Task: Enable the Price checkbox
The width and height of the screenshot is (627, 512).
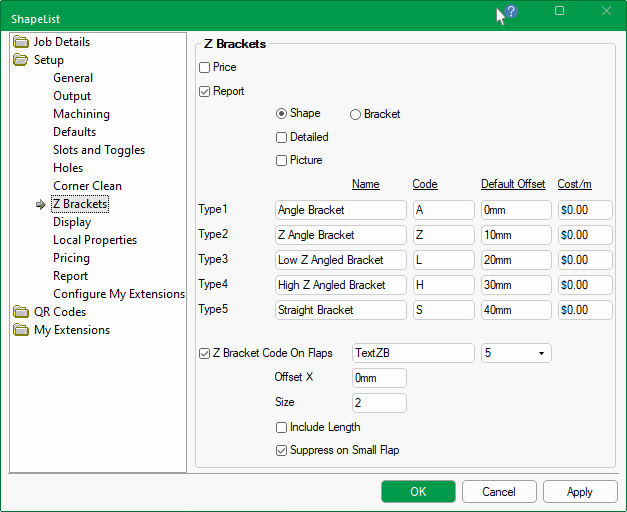Action: point(205,68)
